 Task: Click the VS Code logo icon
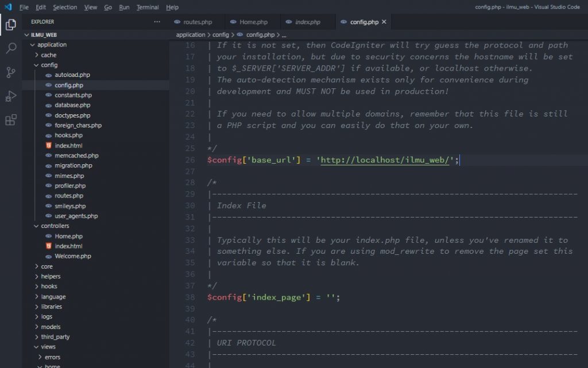pos(7,7)
